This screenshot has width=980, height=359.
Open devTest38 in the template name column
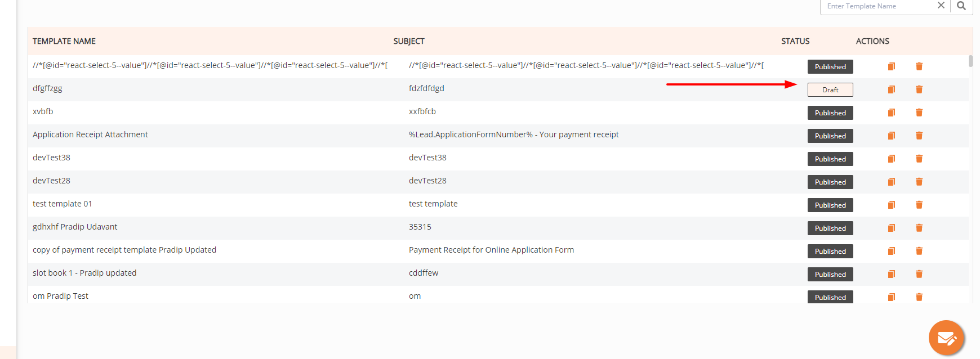(51, 158)
